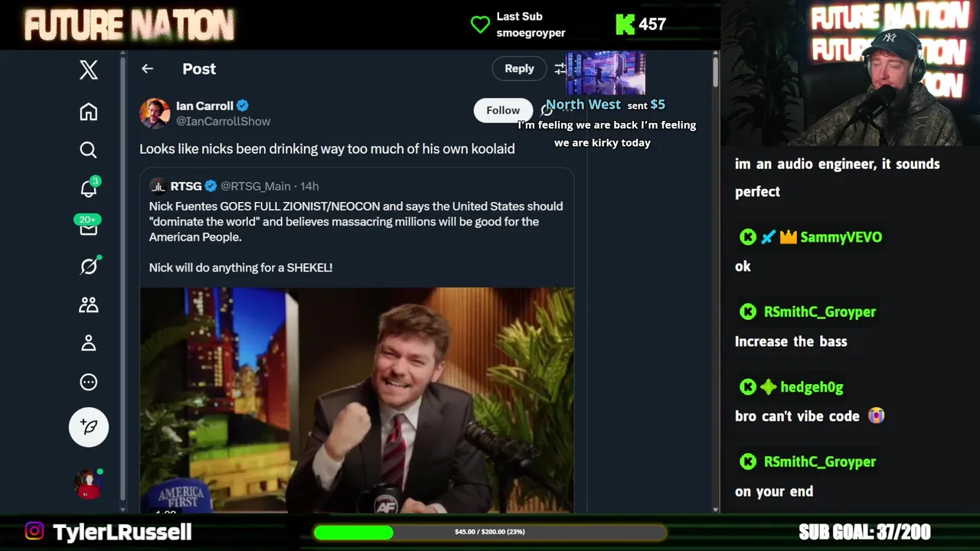Image resolution: width=980 pixels, height=551 pixels.
Task: Open the Search icon in sidebar
Action: 89,150
